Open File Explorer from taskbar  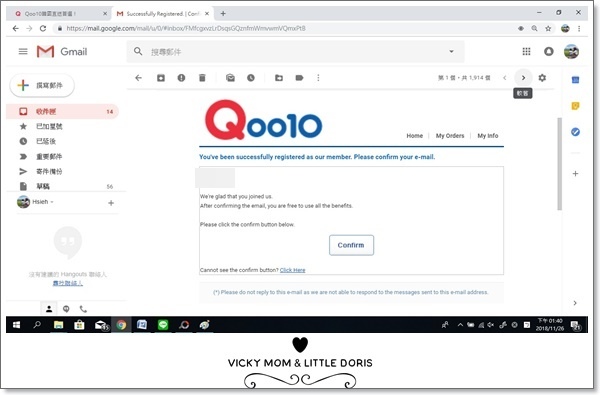[58, 325]
